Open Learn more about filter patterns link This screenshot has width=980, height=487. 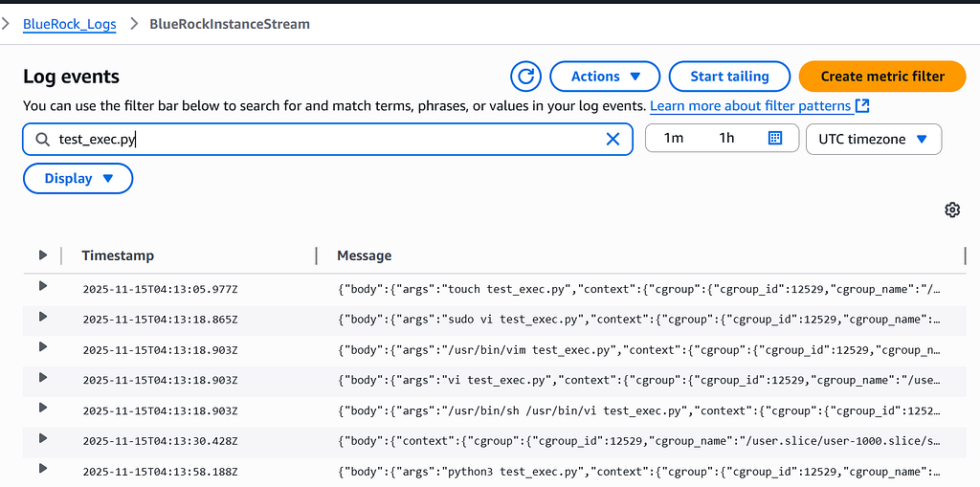[751, 106]
